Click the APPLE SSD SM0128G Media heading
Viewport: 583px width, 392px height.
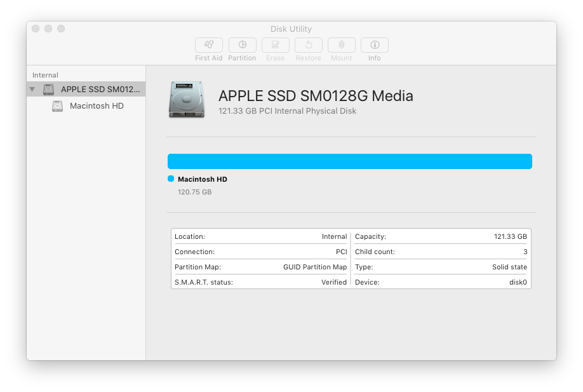pos(316,96)
